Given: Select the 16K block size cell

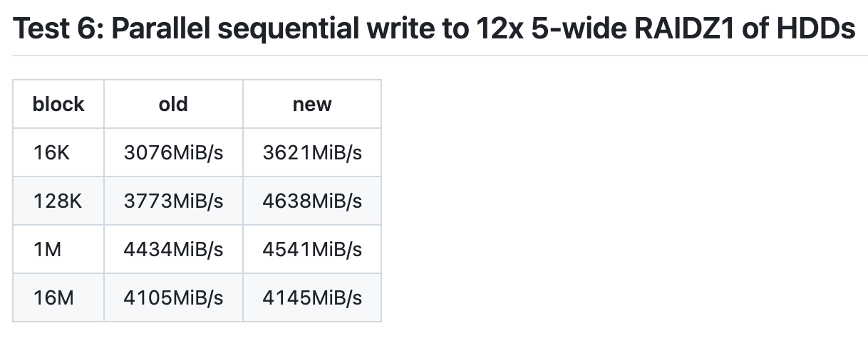Looking at the screenshot, I should point(51,152).
